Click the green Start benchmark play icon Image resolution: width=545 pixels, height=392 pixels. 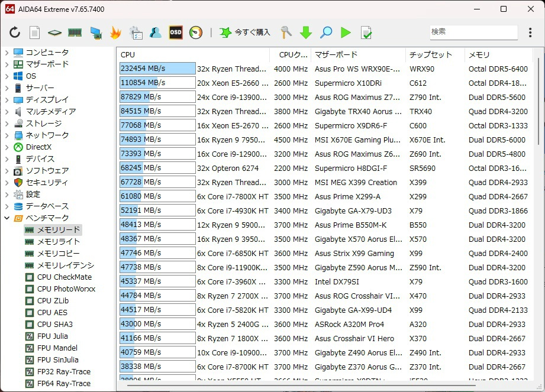point(346,33)
